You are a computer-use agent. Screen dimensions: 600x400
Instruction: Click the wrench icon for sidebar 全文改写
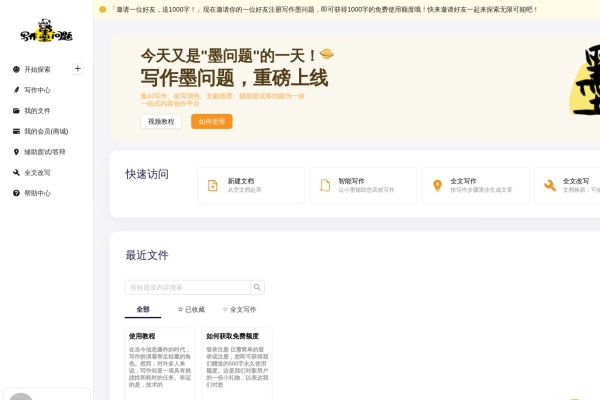click(16, 173)
